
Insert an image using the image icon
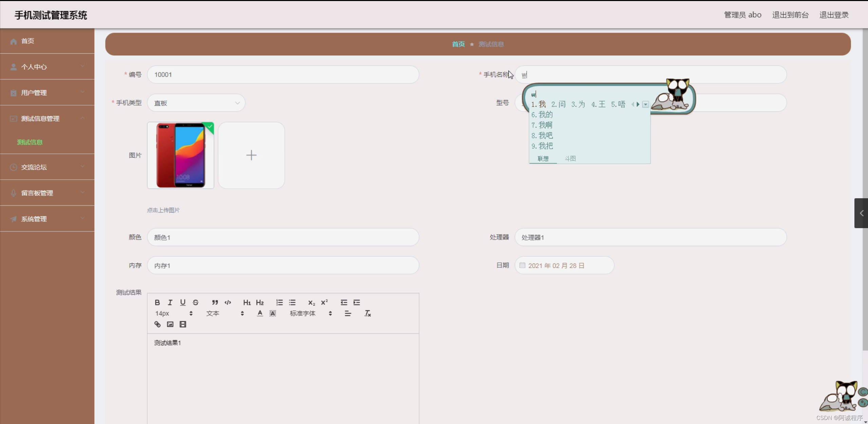point(170,324)
